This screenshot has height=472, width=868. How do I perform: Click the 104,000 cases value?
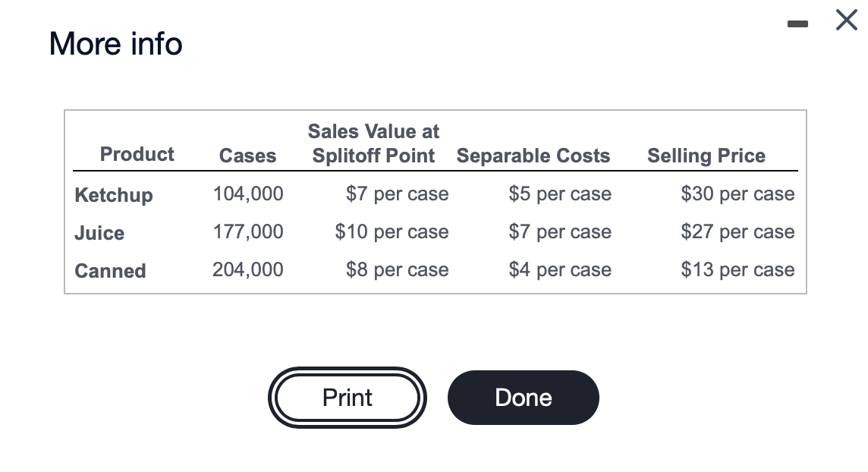(247, 194)
